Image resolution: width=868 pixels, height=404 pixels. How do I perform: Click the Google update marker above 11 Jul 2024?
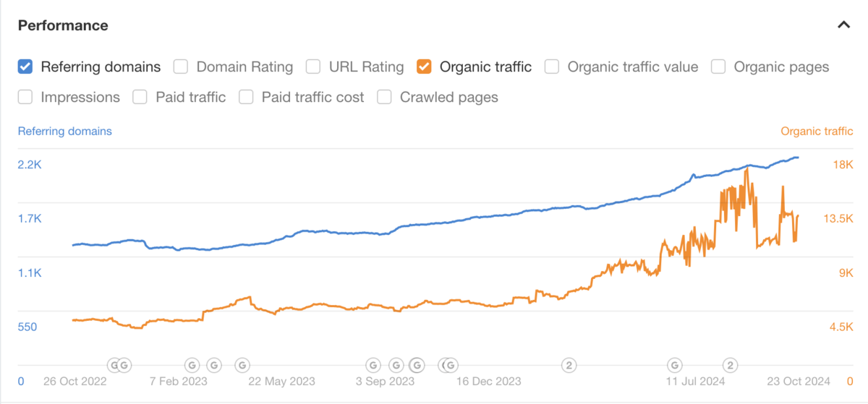click(x=675, y=365)
